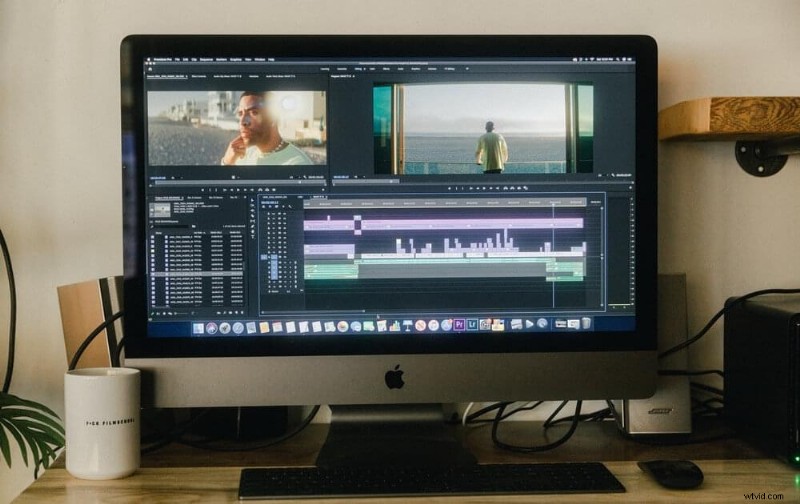This screenshot has height=504, width=800.
Task: Select the Track Select Forward tool
Action: [252, 205]
